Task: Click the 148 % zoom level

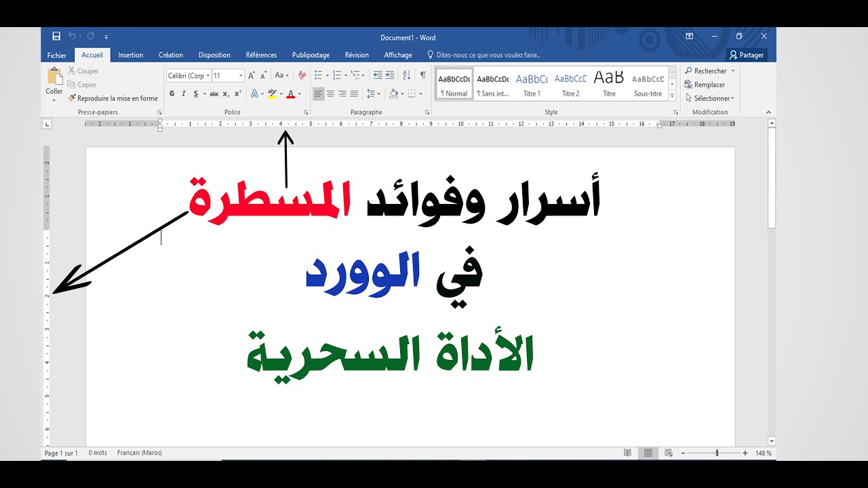Action: [x=764, y=453]
